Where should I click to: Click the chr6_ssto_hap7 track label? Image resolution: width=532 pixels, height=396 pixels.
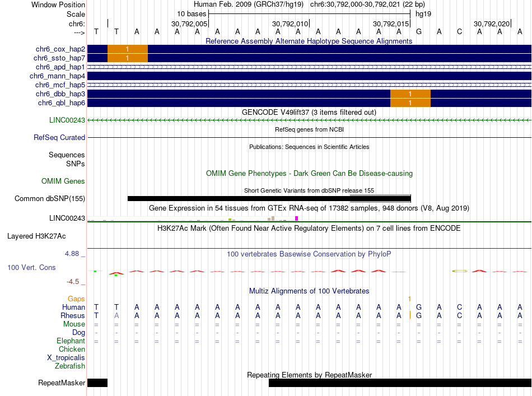click(x=59, y=58)
